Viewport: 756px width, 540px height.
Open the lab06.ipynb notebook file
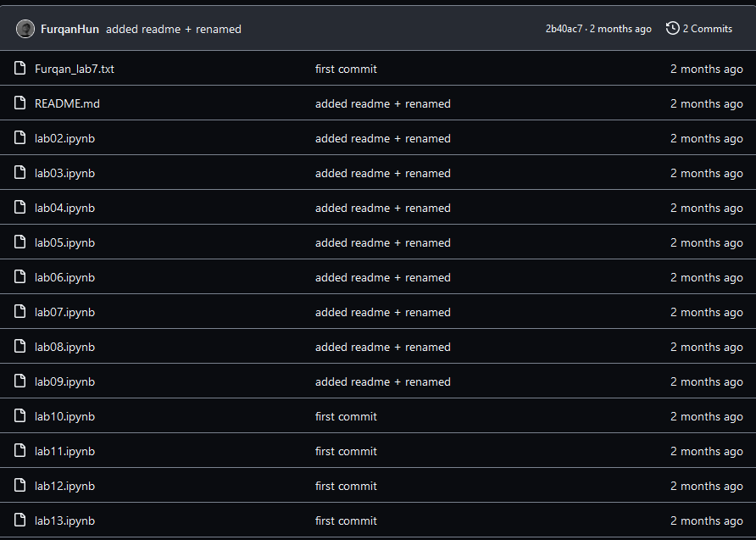click(64, 278)
